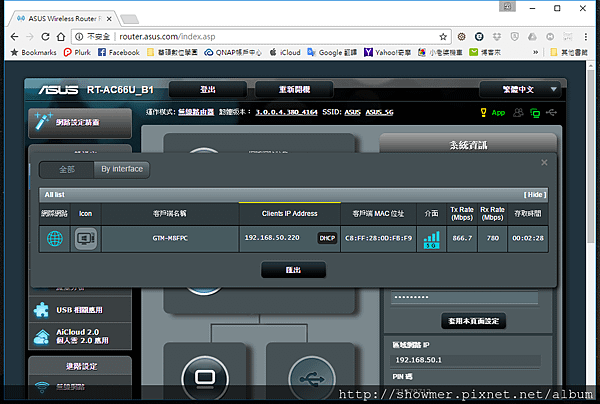Click the client computer icon on the network map

tap(205, 378)
